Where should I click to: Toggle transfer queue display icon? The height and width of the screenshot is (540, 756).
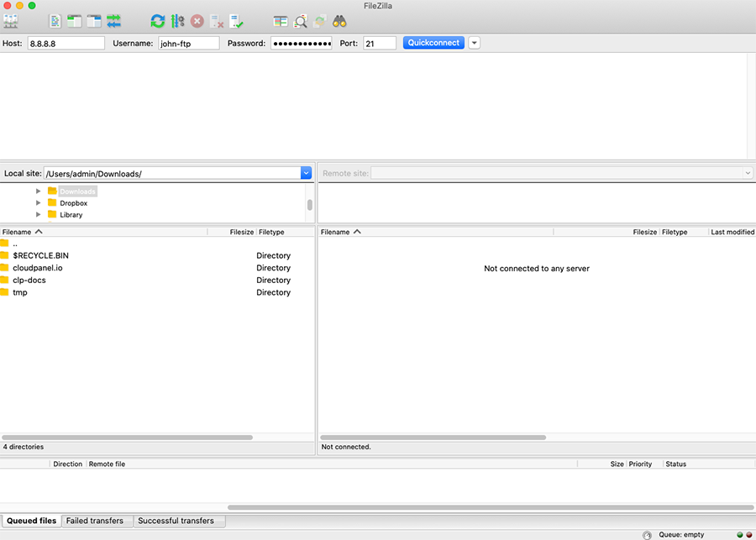point(113,21)
